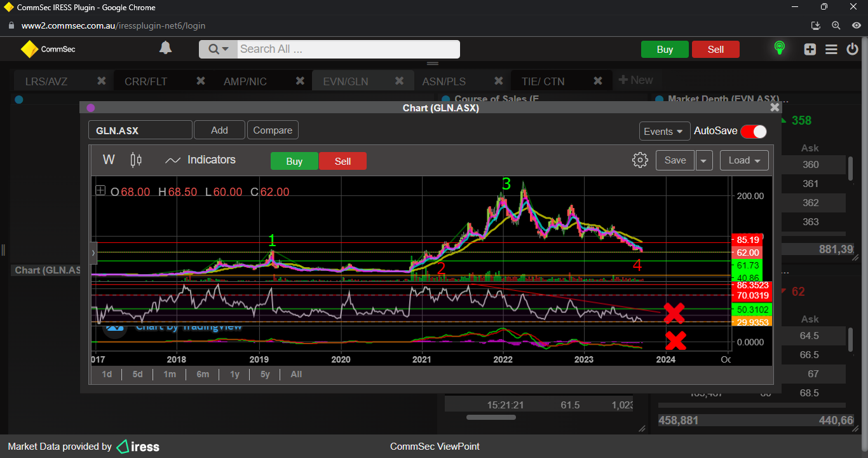
Task: Click the CommSec logo
Action: pyautogui.click(x=48, y=49)
